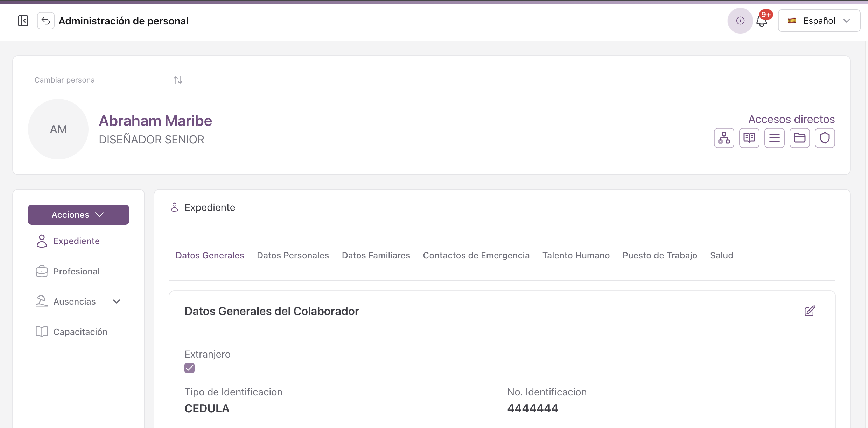Open the organization chart shortcut icon
Viewport: 868px width, 428px height.
(724, 138)
